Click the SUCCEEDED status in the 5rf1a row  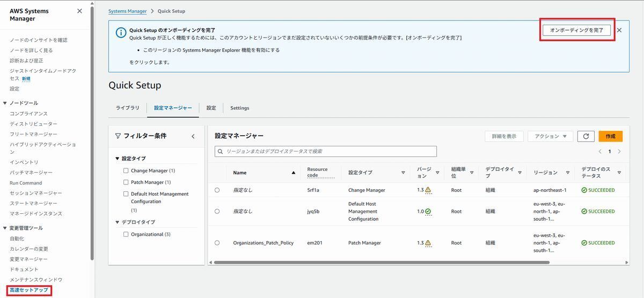598,190
